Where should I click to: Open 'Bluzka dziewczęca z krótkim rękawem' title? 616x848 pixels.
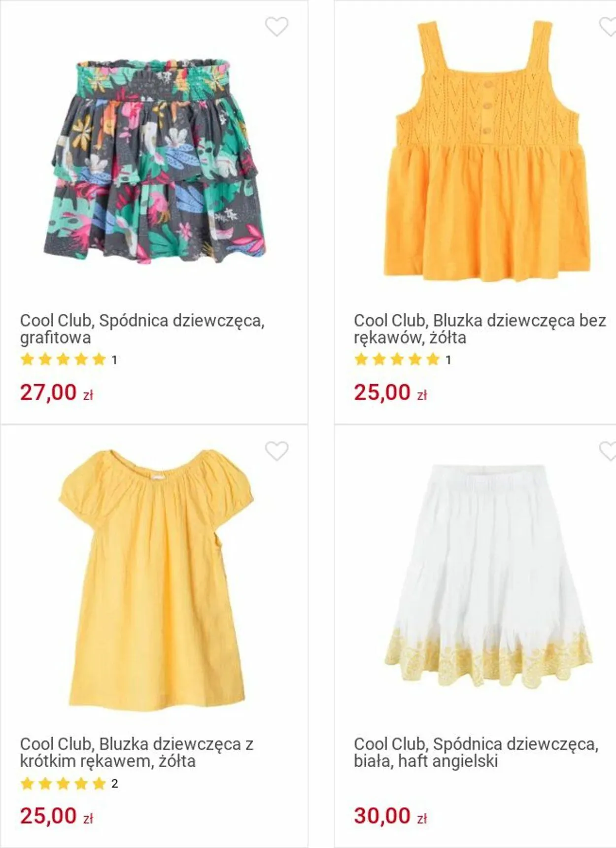[137, 752]
